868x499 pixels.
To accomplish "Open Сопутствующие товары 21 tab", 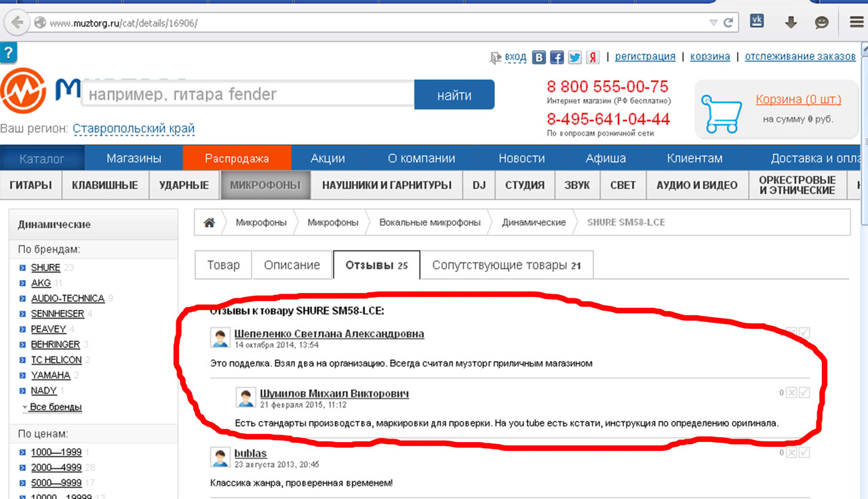I will [x=507, y=265].
